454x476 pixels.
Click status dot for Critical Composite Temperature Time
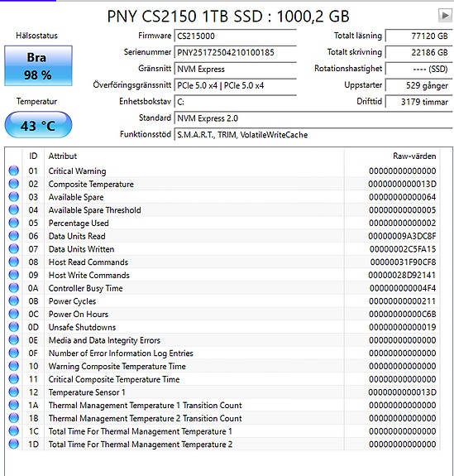coord(14,379)
